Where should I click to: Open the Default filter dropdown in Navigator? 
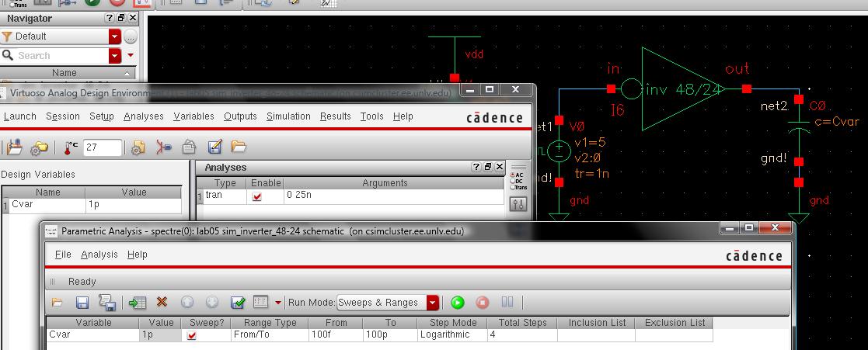point(115,36)
